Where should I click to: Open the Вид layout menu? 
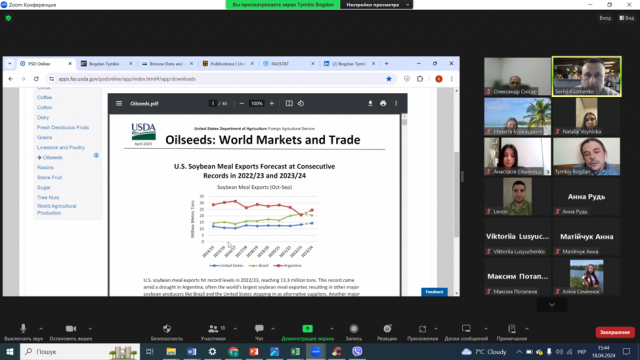coord(627,18)
